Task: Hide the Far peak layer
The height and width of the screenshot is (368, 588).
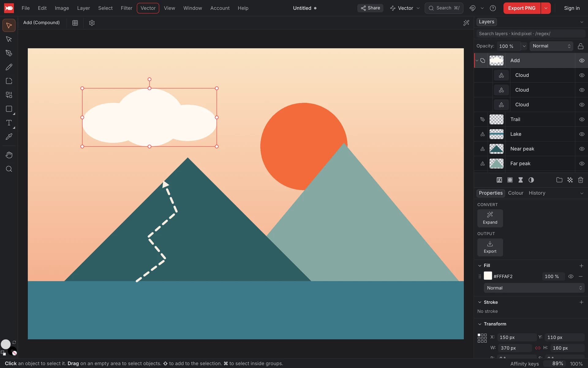Action: pyautogui.click(x=582, y=163)
